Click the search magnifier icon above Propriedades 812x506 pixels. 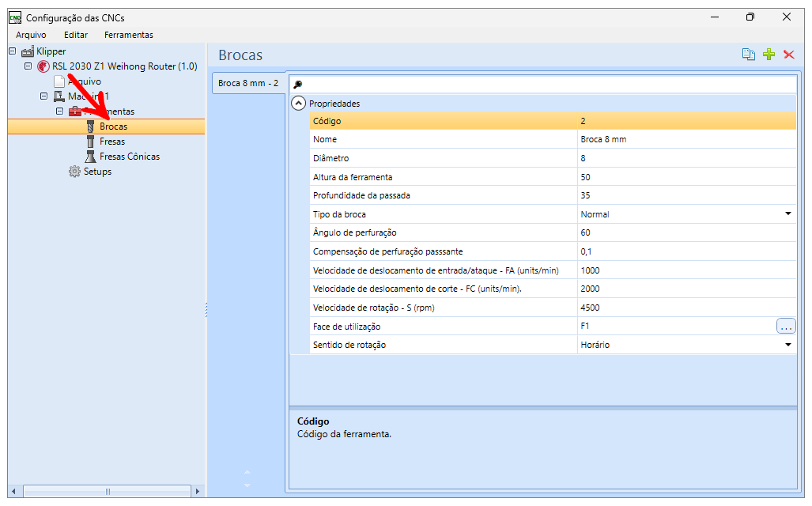pyautogui.click(x=298, y=85)
